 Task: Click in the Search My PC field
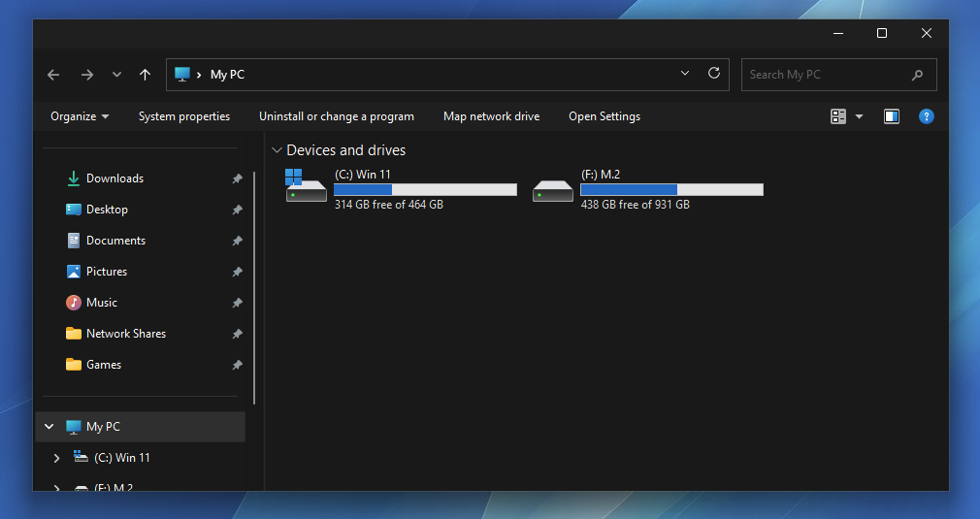click(838, 75)
